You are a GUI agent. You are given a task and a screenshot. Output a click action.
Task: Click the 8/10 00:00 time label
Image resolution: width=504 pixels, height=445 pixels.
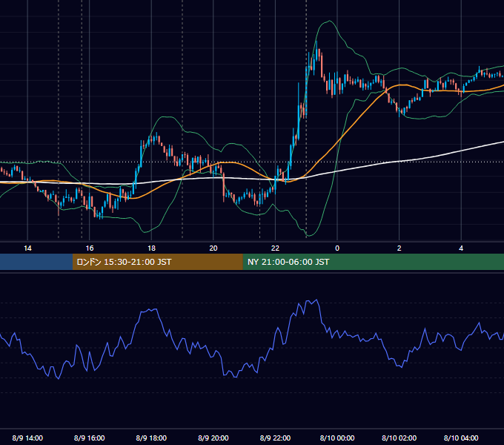click(337, 438)
